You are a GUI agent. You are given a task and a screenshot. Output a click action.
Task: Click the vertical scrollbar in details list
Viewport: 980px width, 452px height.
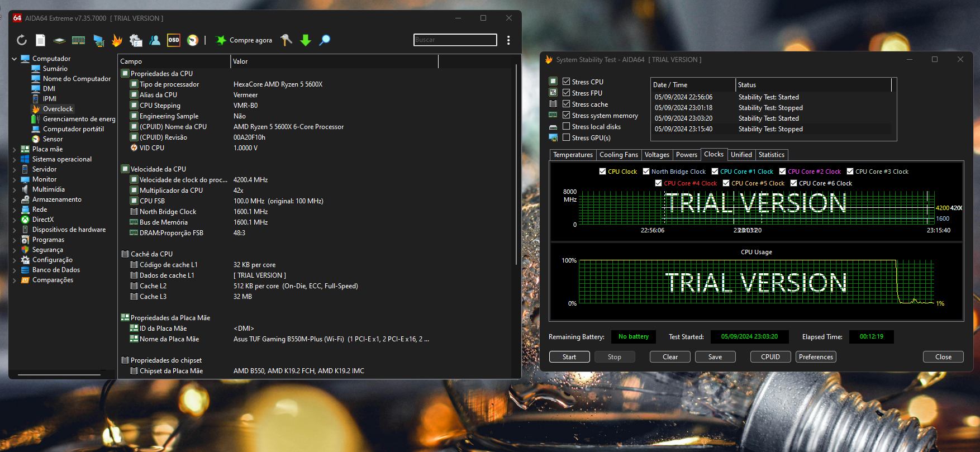click(x=516, y=165)
